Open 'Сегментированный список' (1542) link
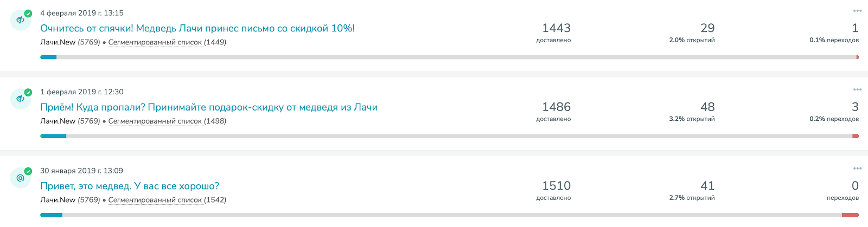 pos(155,200)
